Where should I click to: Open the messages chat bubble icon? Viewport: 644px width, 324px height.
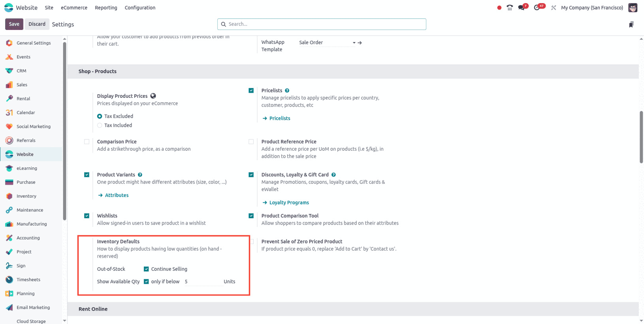(x=522, y=7)
